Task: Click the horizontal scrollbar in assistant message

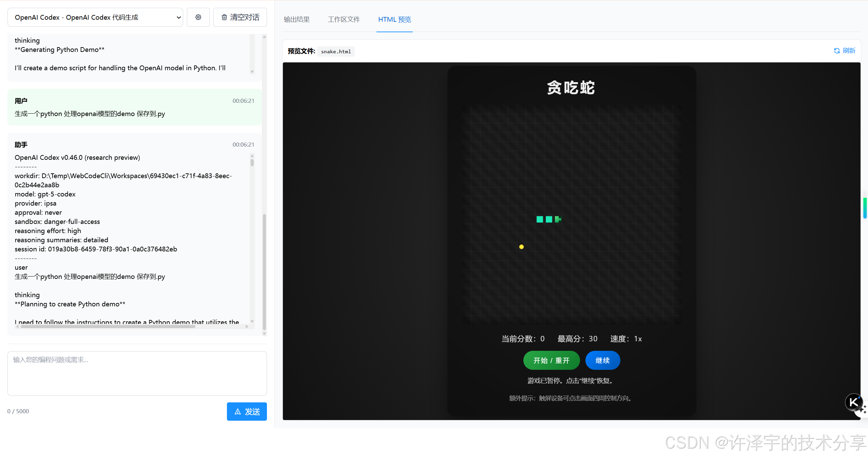Action: click(x=108, y=327)
